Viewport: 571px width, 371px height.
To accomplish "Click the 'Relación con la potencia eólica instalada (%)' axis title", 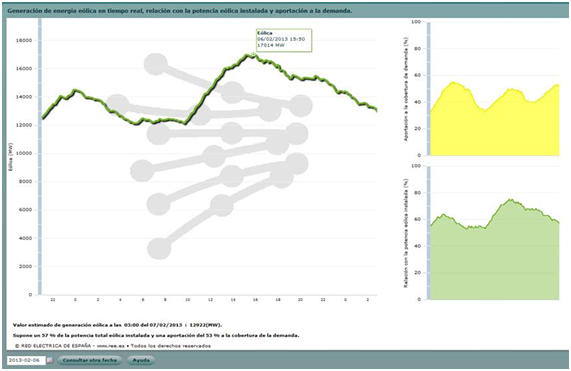I will pyautogui.click(x=406, y=233).
